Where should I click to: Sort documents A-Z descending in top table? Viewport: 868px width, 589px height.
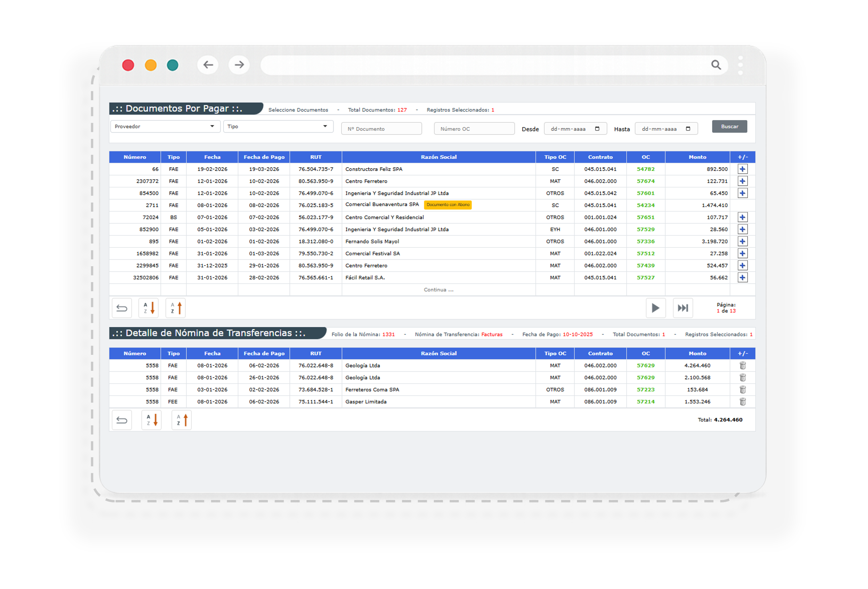point(148,308)
